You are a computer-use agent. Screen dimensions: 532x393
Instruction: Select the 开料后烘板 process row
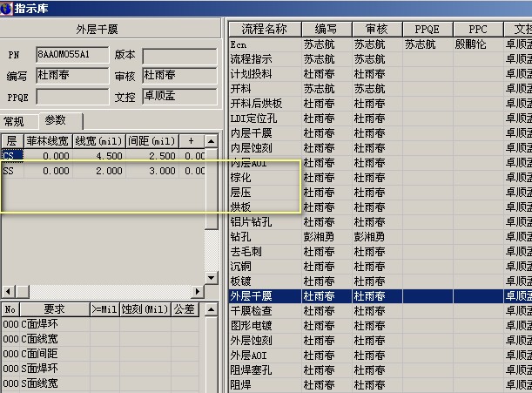coord(380,104)
